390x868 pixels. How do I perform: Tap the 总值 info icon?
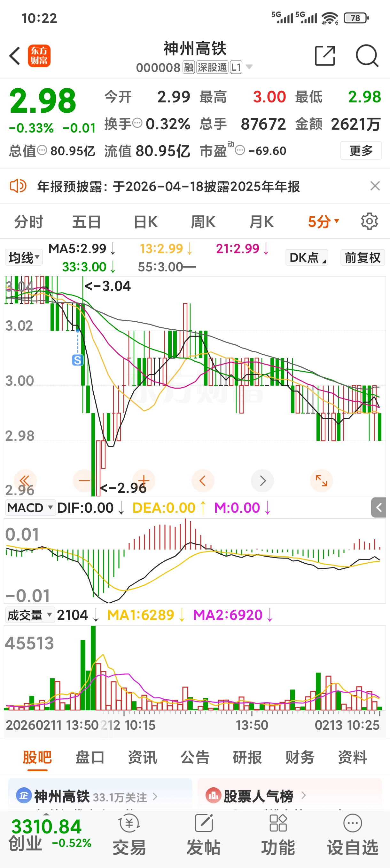(x=42, y=150)
